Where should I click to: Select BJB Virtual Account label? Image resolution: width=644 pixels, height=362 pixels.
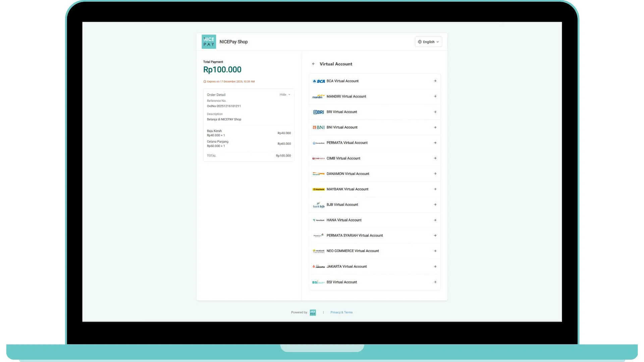(342, 204)
